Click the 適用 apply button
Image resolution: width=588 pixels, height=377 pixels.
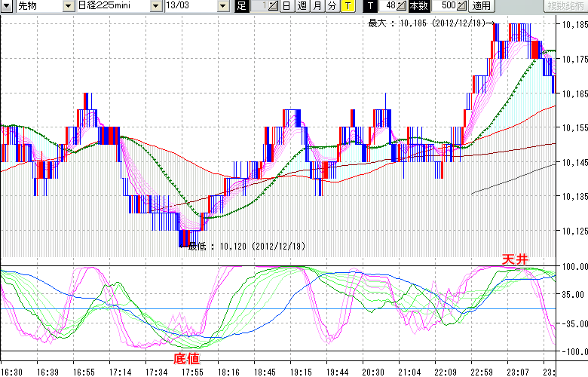[x=481, y=6]
